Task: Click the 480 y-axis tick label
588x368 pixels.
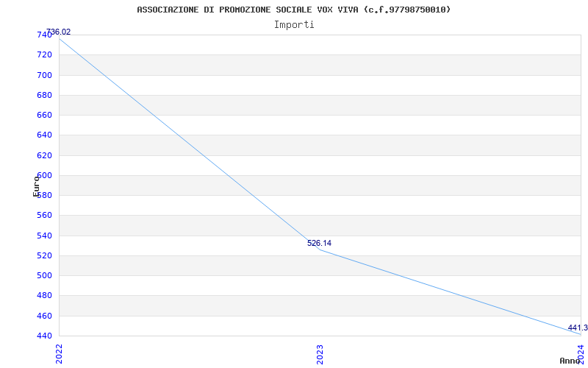Action: 44,296
